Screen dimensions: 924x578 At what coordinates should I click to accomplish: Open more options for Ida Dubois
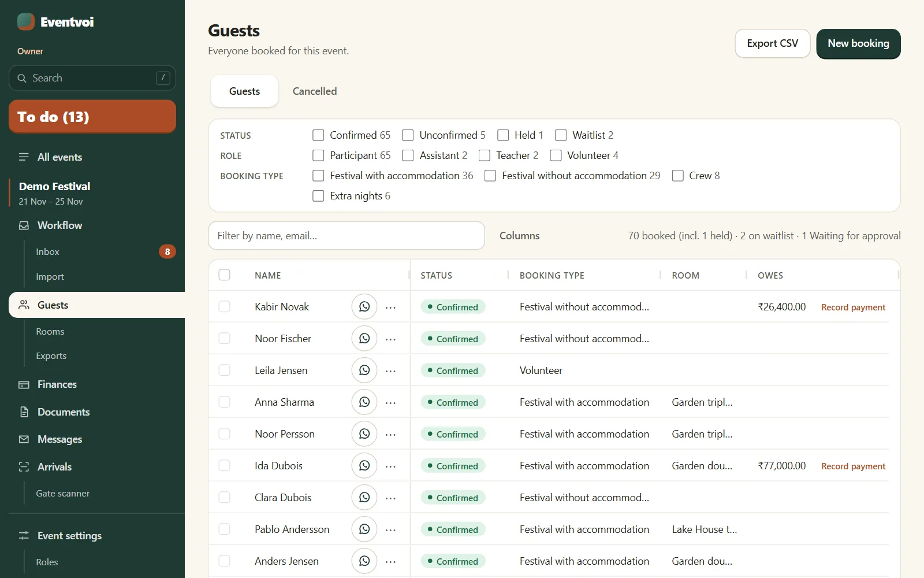[x=391, y=466]
